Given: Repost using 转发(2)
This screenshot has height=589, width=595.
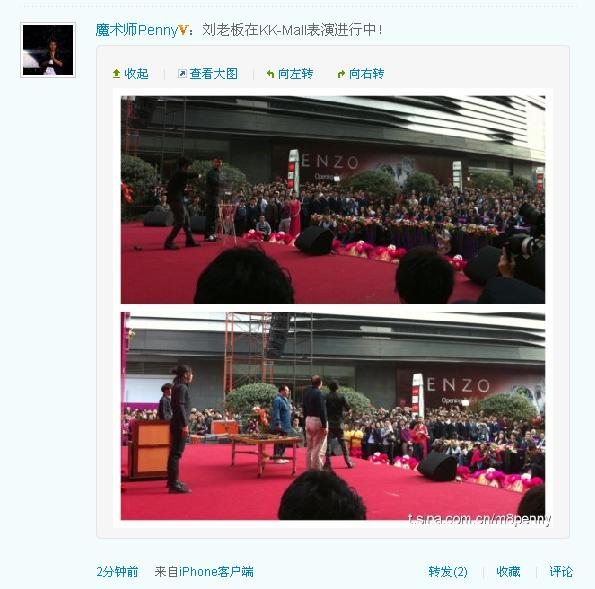Looking at the screenshot, I should (x=448, y=572).
